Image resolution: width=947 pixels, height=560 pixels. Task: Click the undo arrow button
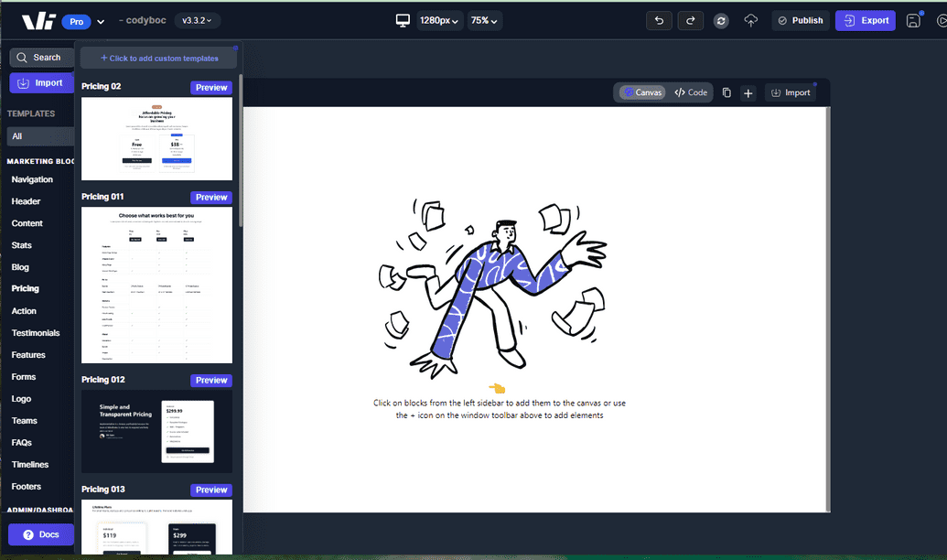(x=659, y=20)
